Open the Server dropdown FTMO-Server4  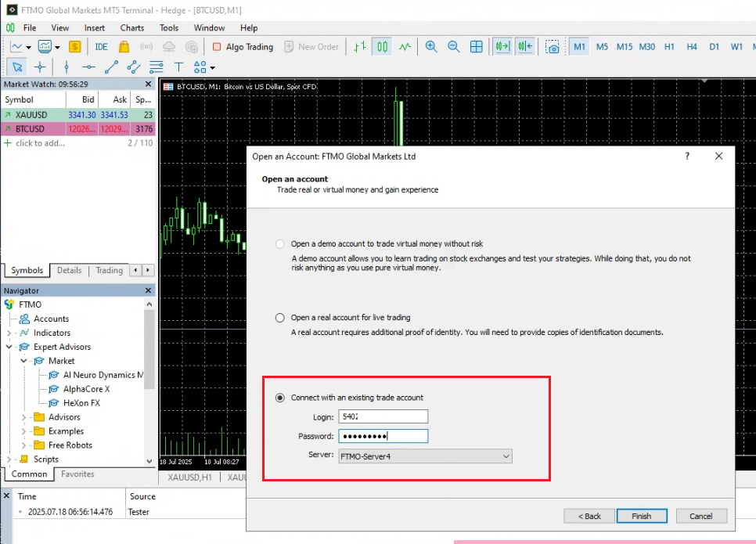pyautogui.click(x=425, y=456)
